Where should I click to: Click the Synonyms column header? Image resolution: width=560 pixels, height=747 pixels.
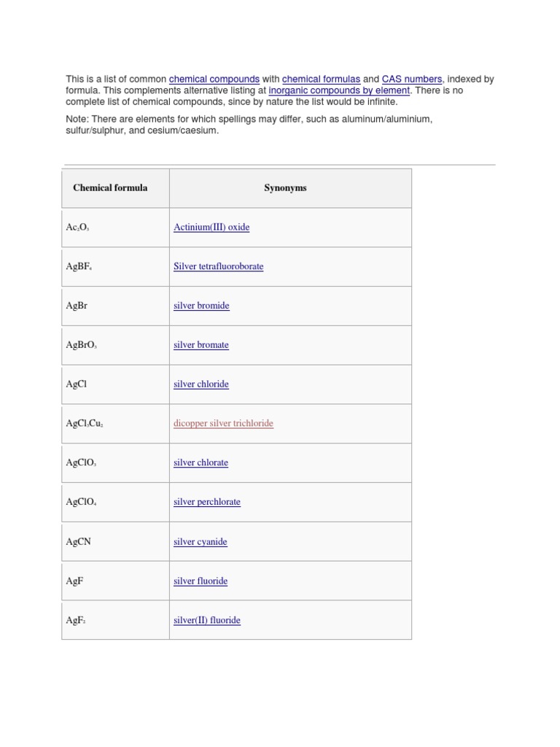pyautogui.click(x=285, y=188)
